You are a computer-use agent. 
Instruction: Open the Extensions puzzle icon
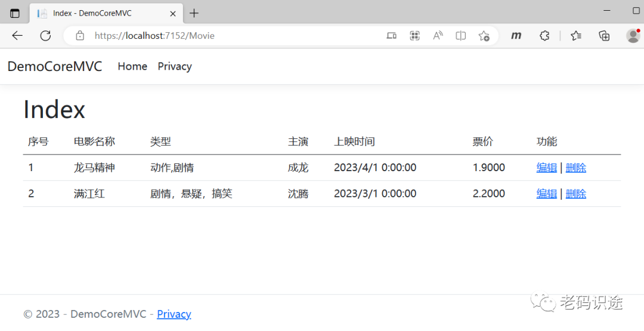(x=544, y=36)
